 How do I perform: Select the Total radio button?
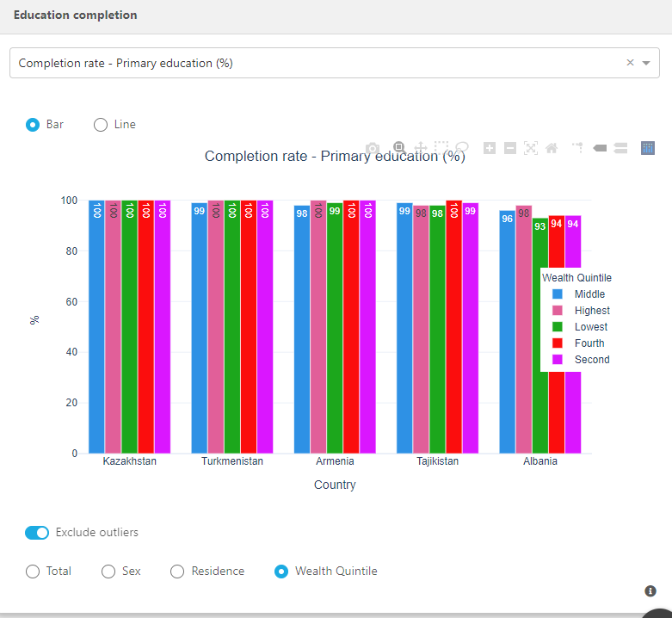point(33,572)
